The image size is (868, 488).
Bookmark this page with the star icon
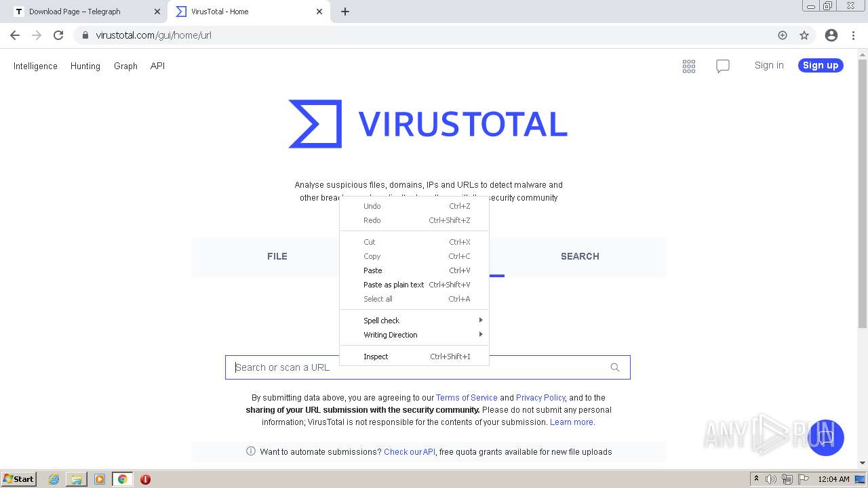point(804,35)
